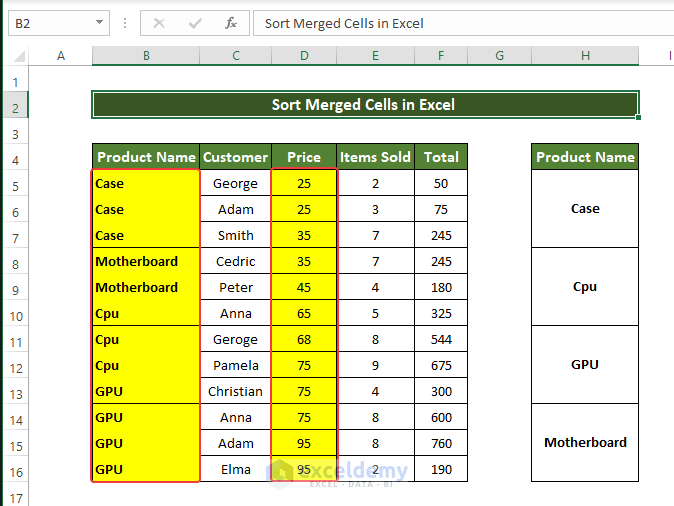Select the customer cell 'Christian'
Image resolution: width=674 pixels, height=506 pixels.
(236, 391)
